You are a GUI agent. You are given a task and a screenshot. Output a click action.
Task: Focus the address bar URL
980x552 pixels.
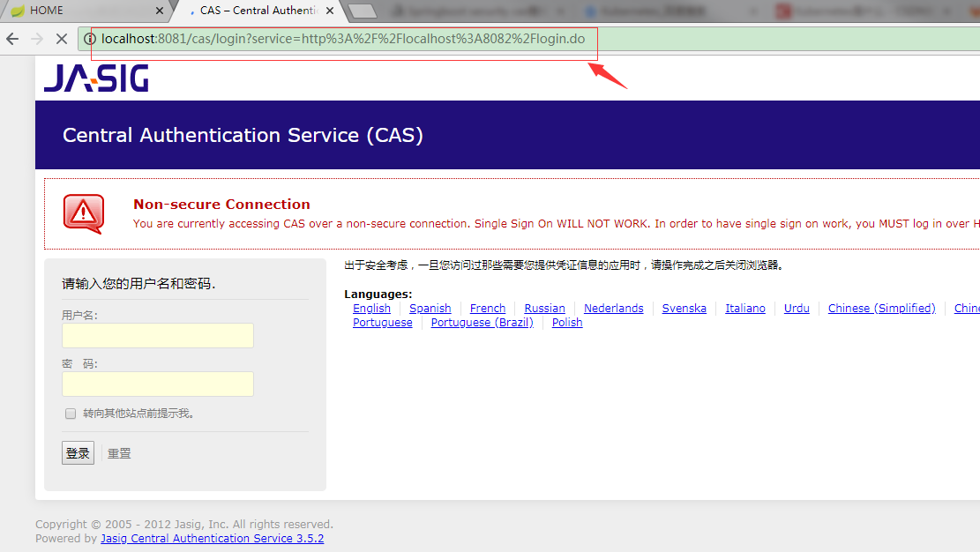point(343,39)
